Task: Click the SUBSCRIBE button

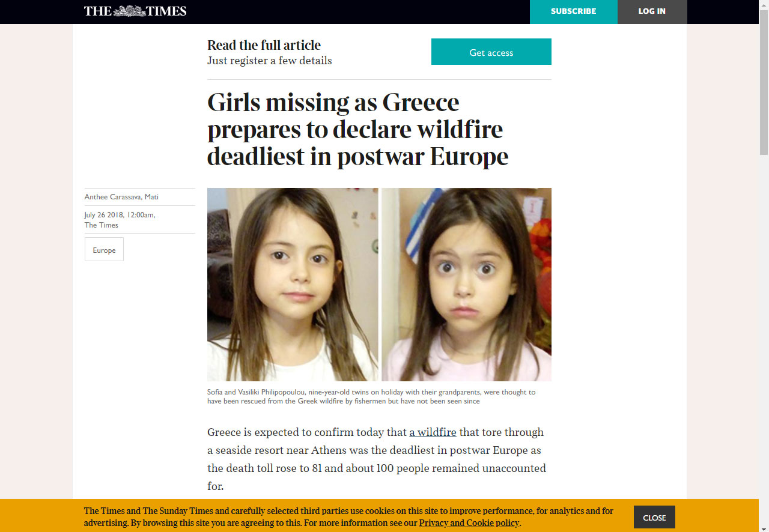Action: 574,11
